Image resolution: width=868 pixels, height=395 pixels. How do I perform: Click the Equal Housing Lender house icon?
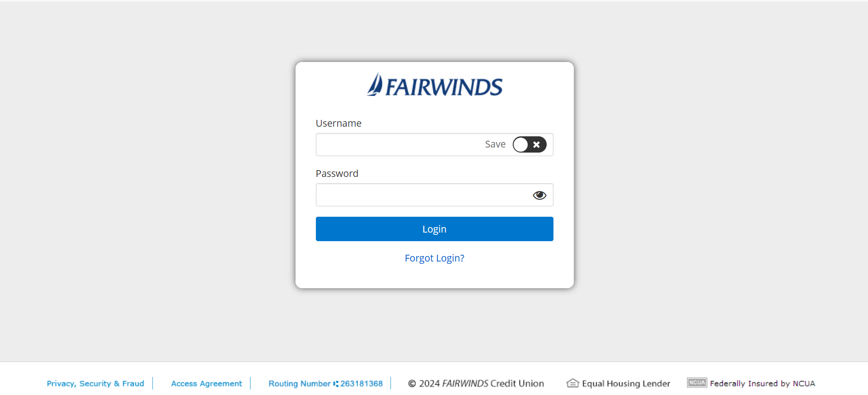point(572,383)
